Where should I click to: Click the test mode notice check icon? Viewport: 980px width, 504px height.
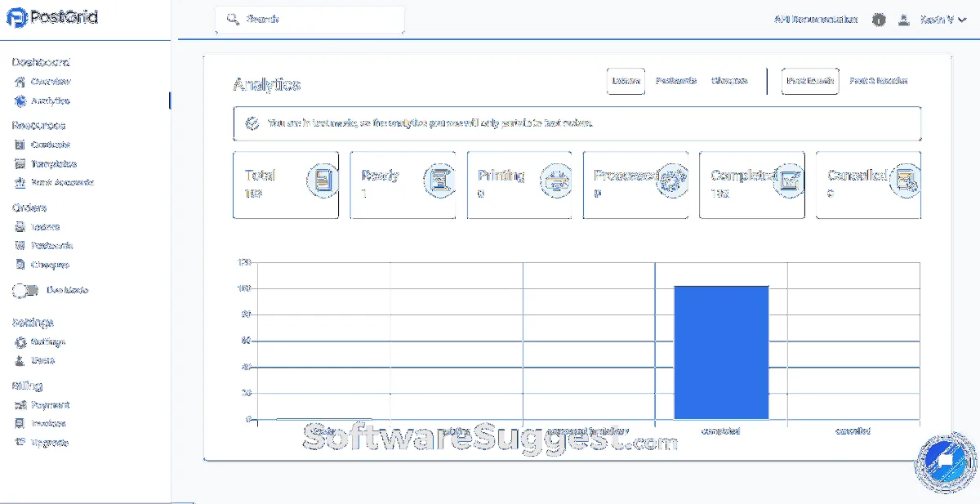[x=252, y=124]
